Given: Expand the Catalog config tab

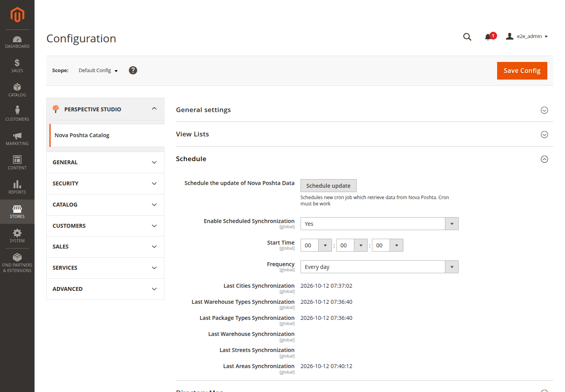Looking at the screenshot, I should pos(105,205).
